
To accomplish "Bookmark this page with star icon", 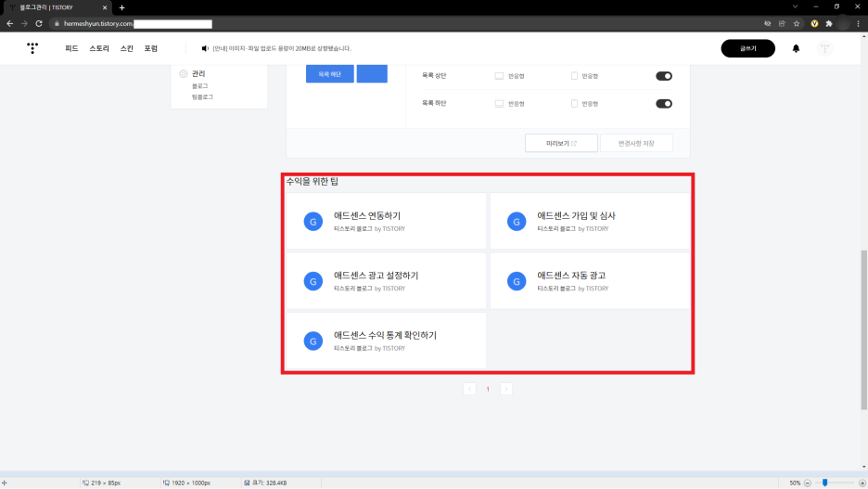I will click(797, 24).
